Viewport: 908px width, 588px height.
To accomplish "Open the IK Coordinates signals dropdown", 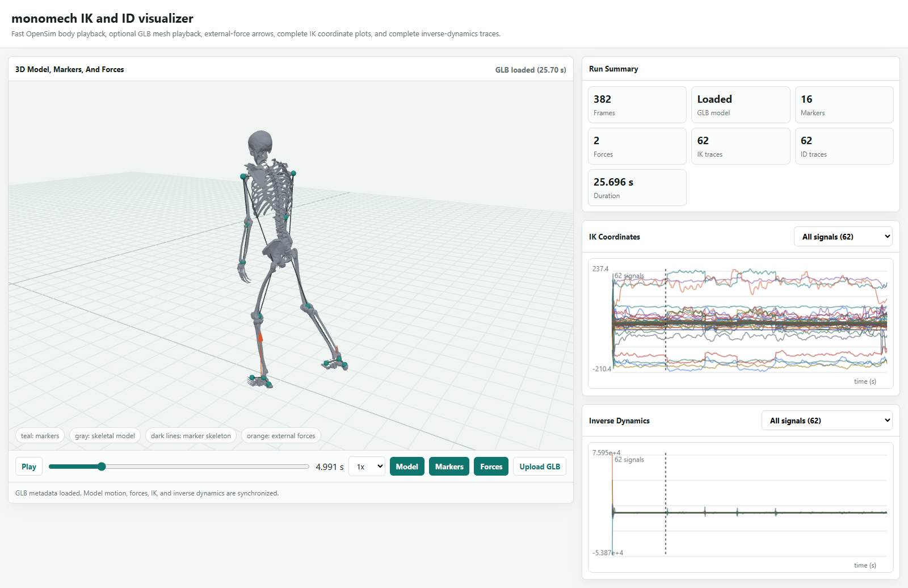I will [x=843, y=237].
